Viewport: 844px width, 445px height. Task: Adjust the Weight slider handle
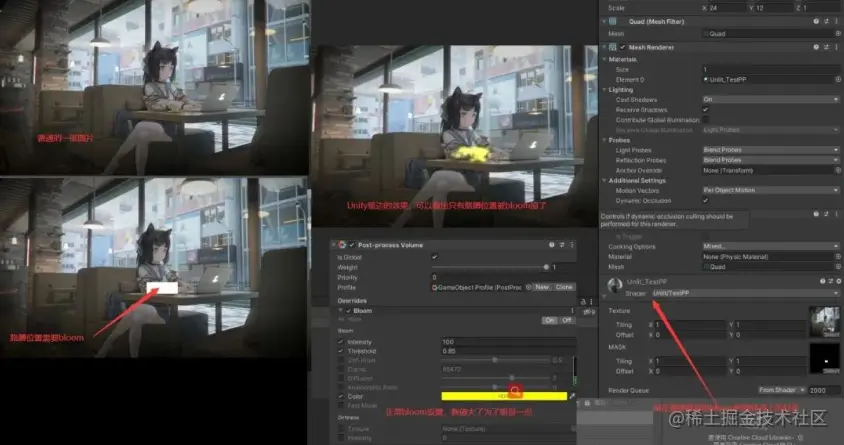click(546, 267)
